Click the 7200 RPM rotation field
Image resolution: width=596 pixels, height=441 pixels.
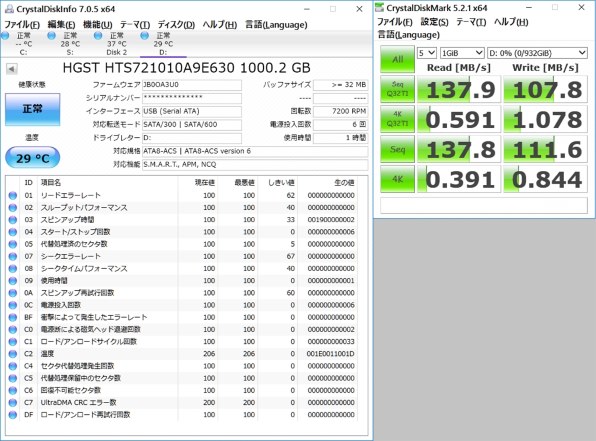click(x=340, y=111)
